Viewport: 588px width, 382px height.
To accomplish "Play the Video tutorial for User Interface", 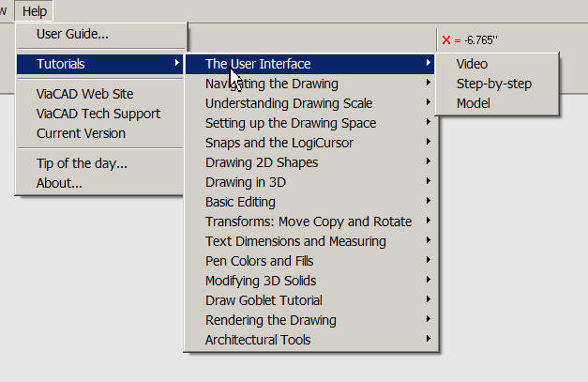I will click(x=472, y=64).
